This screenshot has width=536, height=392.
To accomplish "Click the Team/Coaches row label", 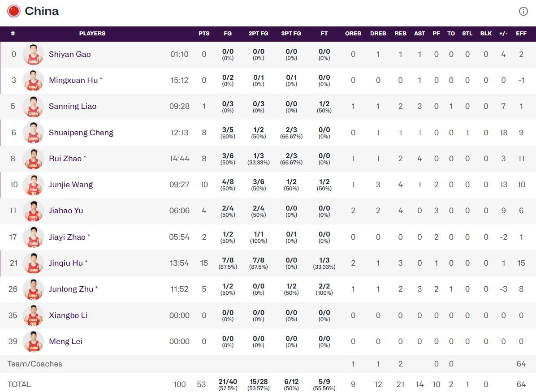I will (x=35, y=364).
